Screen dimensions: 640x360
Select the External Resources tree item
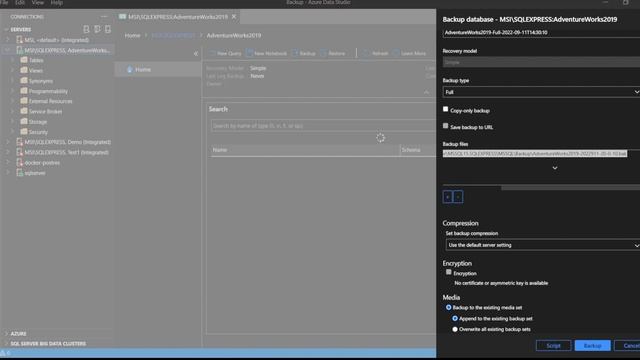[x=51, y=101]
